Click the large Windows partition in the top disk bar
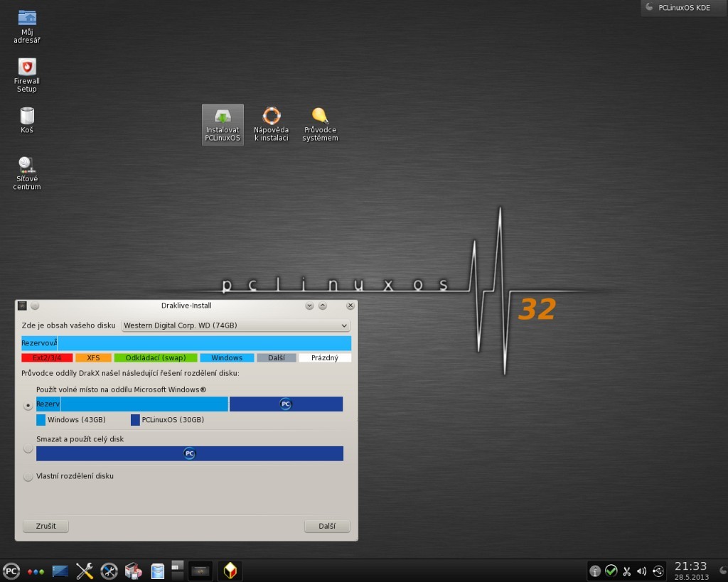This screenshot has height=582, width=728. pos(204,343)
